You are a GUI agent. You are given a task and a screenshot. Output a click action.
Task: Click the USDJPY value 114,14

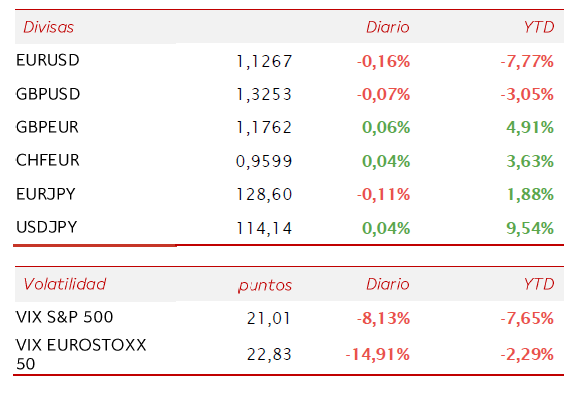coord(264,228)
